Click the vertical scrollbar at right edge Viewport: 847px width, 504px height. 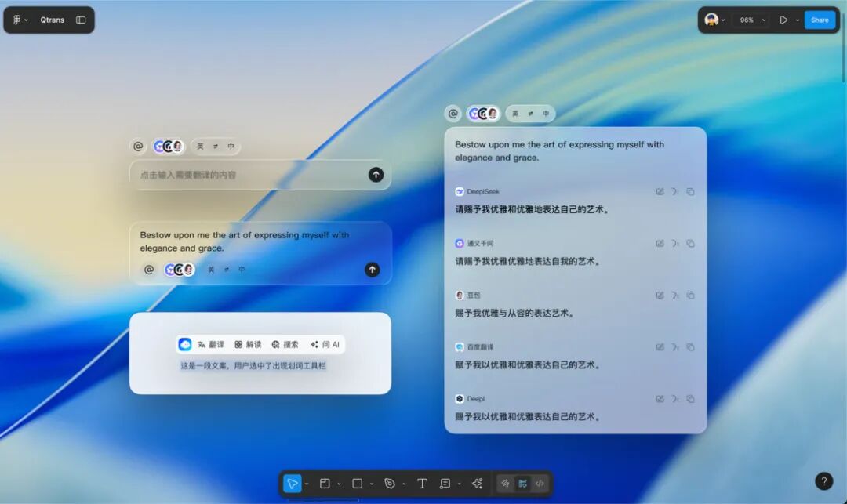843,49
